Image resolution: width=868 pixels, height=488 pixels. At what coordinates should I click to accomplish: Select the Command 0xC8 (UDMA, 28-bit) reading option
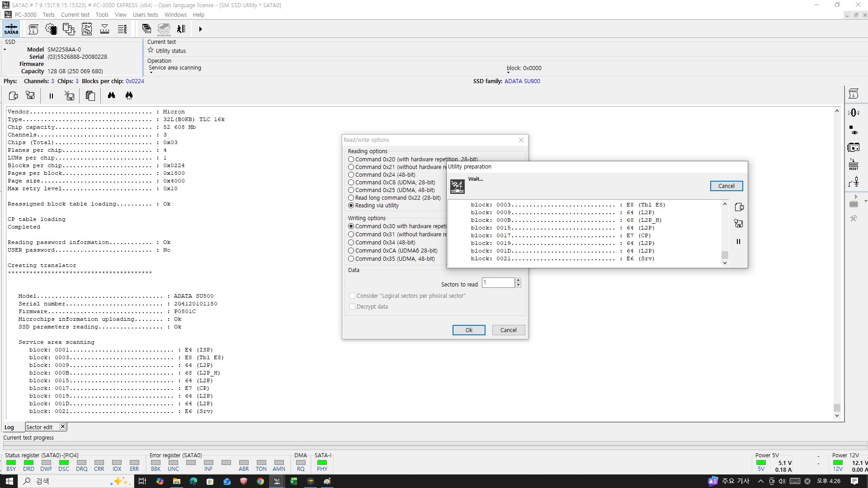pyautogui.click(x=392, y=183)
